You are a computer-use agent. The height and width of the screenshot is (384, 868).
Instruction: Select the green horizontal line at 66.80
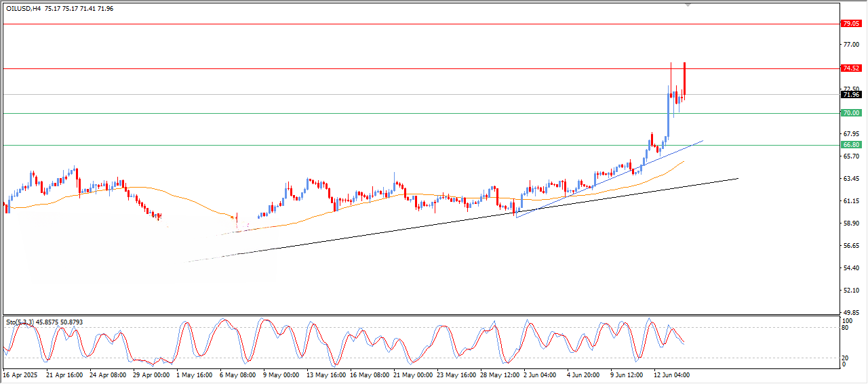[x=271, y=145]
